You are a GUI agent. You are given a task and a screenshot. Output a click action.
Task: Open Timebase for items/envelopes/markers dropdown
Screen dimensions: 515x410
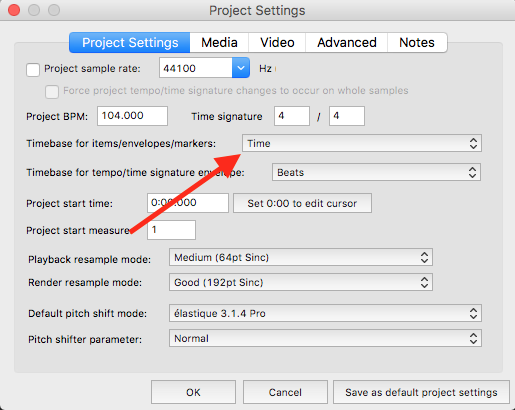362,143
